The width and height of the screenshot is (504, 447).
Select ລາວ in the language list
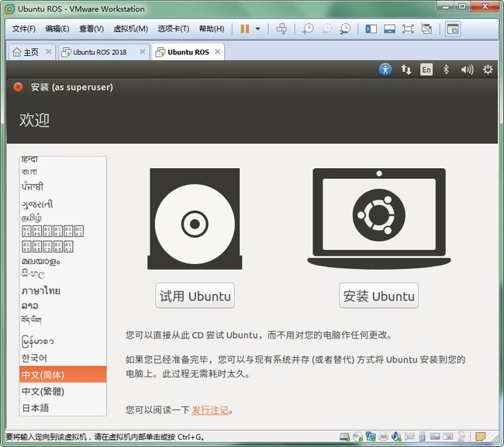click(x=63, y=306)
